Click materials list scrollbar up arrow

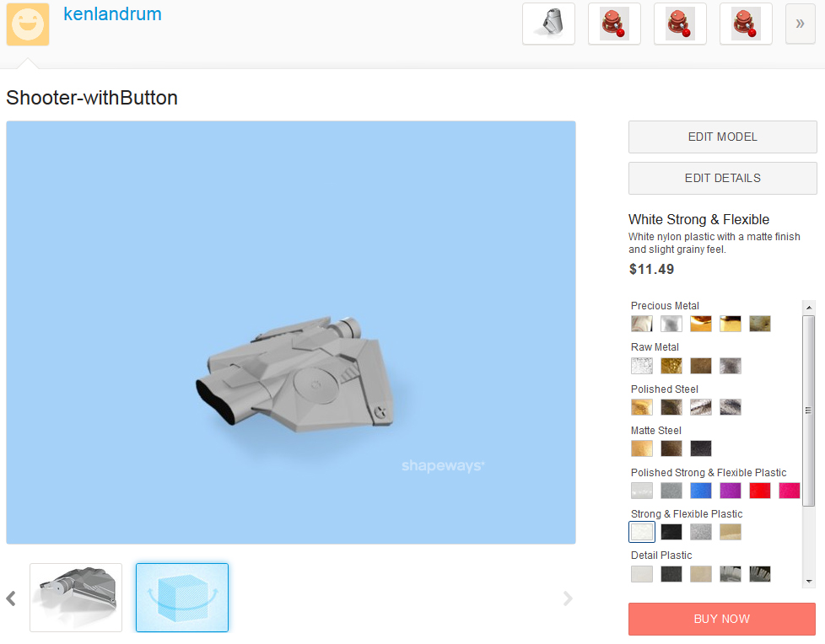(809, 308)
